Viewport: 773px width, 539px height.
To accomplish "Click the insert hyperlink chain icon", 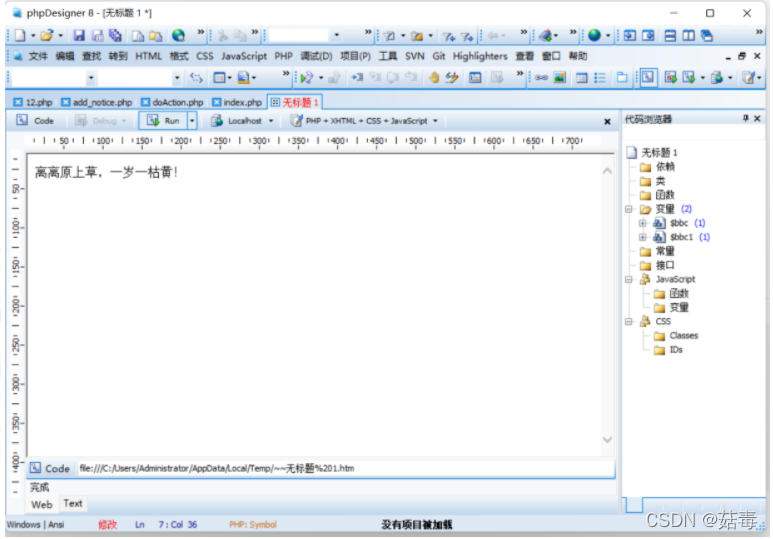I will [541, 77].
